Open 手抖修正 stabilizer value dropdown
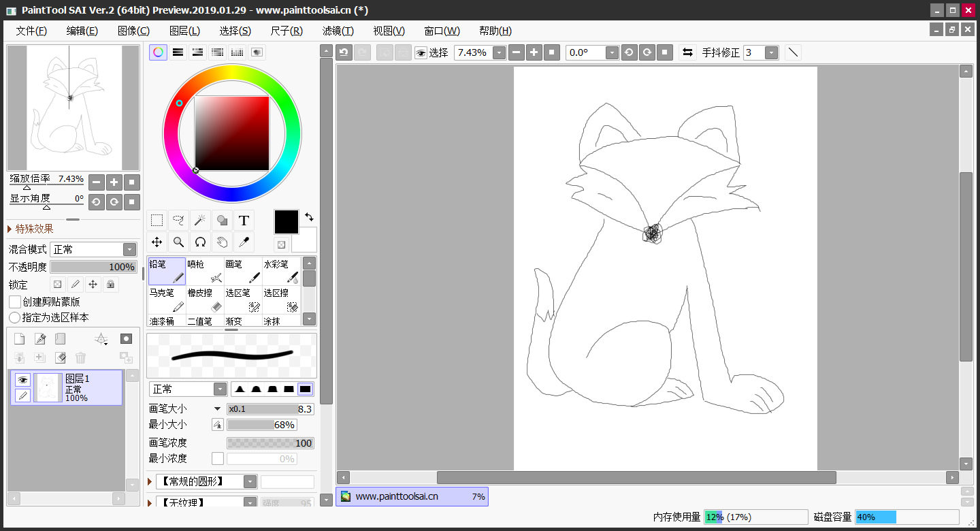 click(771, 52)
